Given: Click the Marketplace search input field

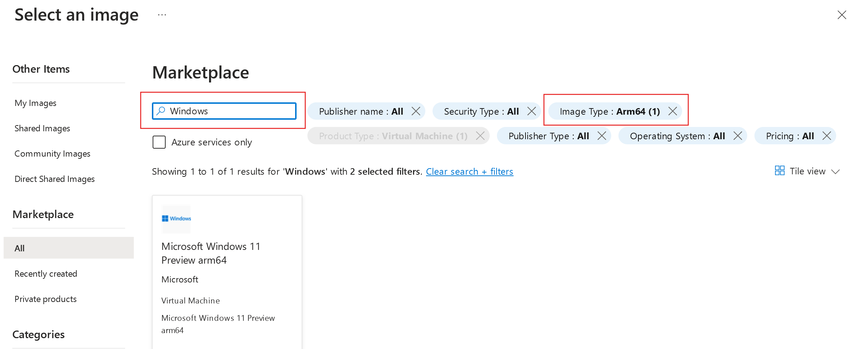Looking at the screenshot, I should (224, 111).
